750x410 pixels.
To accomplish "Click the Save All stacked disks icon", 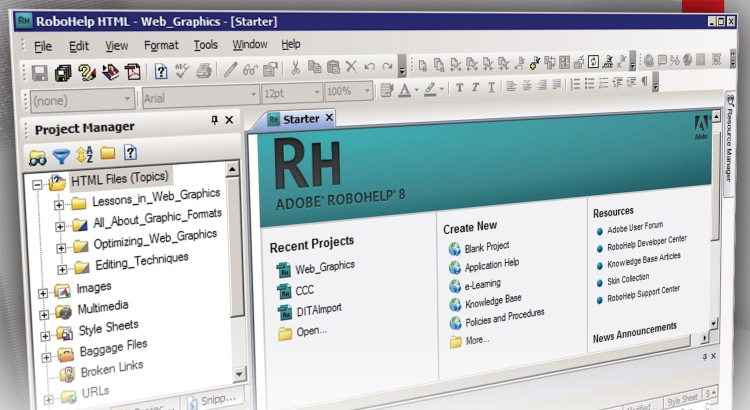I will (x=63, y=72).
